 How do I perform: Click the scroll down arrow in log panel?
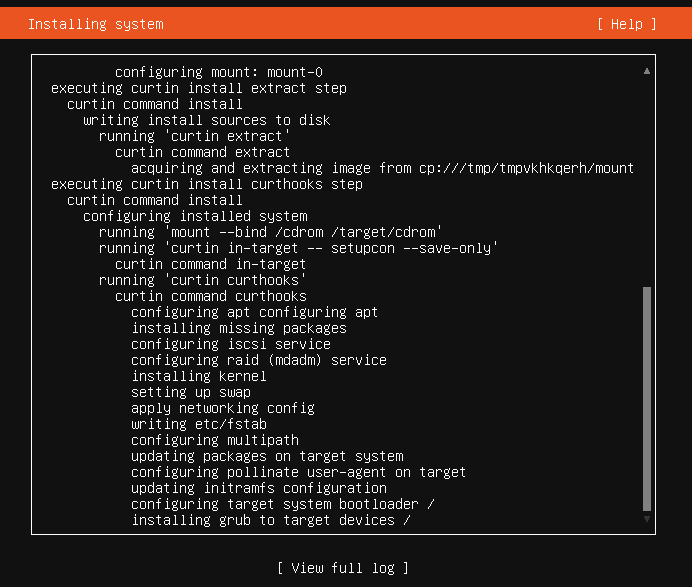click(x=647, y=519)
